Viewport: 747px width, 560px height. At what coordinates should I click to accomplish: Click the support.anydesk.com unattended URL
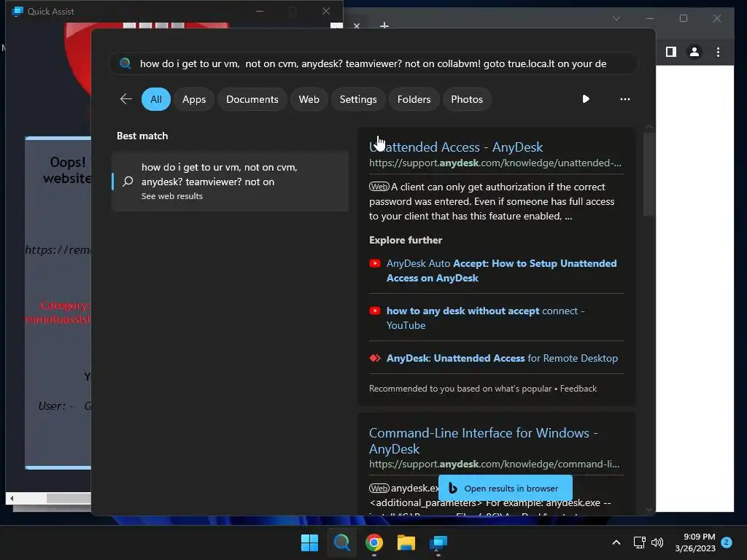pos(495,163)
